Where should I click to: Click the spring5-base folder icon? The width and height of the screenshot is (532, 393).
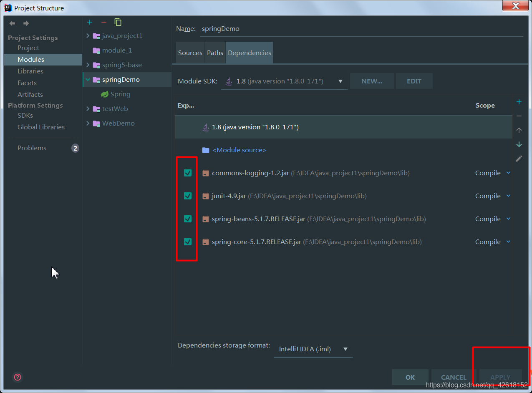point(96,65)
